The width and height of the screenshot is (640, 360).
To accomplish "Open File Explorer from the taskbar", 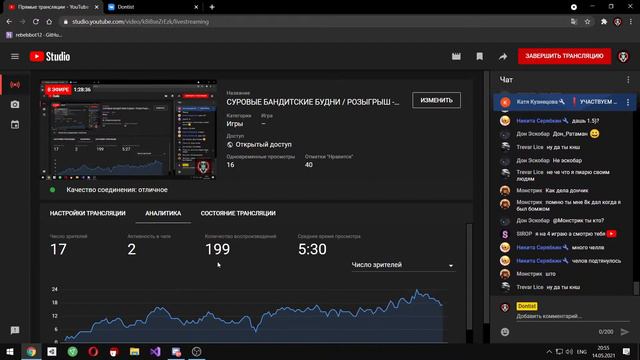I will coord(134,351).
